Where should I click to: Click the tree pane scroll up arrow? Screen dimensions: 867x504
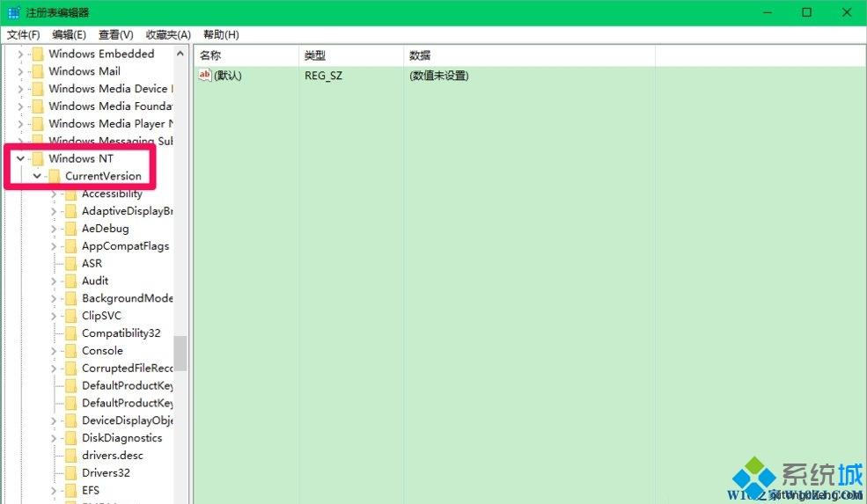point(180,54)
